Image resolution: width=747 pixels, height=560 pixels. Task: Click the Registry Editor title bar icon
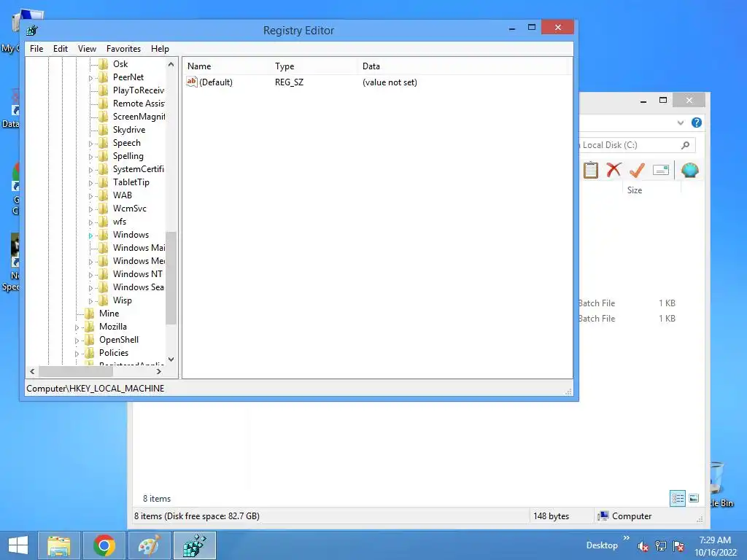[32, 31]
